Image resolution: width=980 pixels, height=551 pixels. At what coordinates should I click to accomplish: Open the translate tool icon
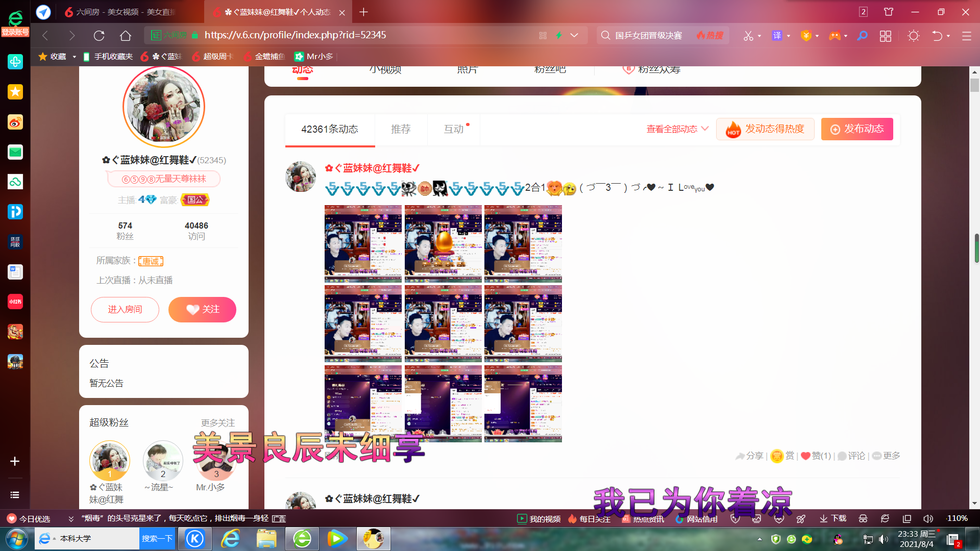tap(777, 36)
